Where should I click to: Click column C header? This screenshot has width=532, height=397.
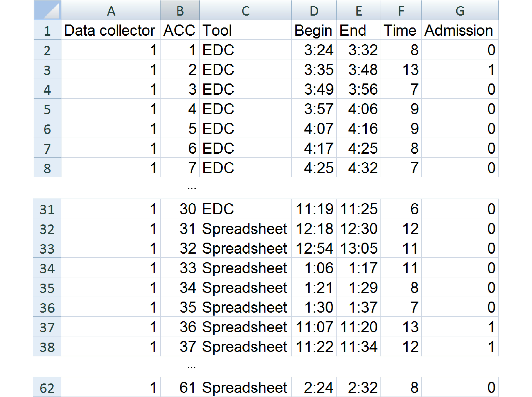pyautogui.click(x=245, y=11)
